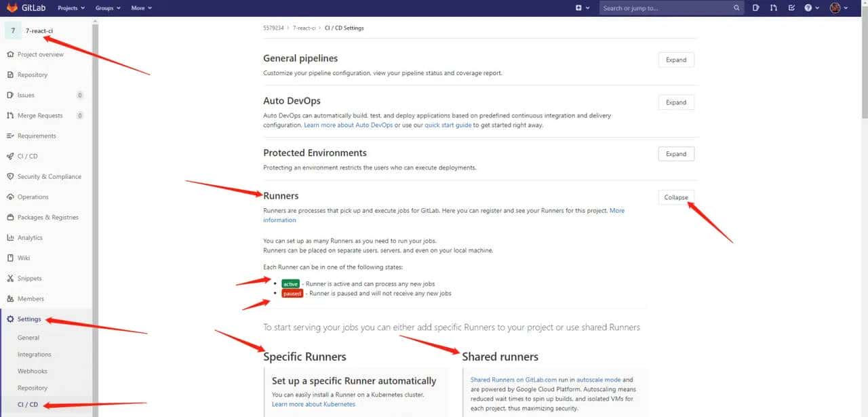Open the to-do list icon in top bar
Image resolution: width=868 pixels, height=417 pixels.
point(791,7)
